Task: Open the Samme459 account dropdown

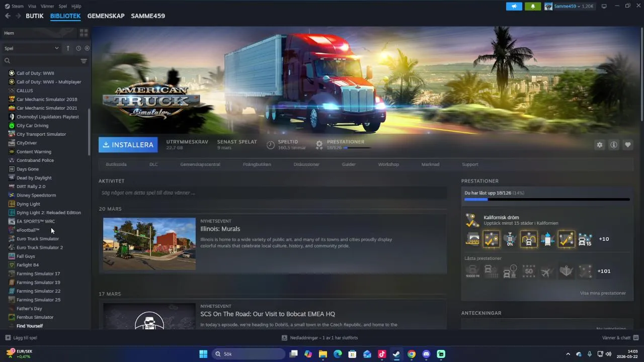Action: pos(569,6)
